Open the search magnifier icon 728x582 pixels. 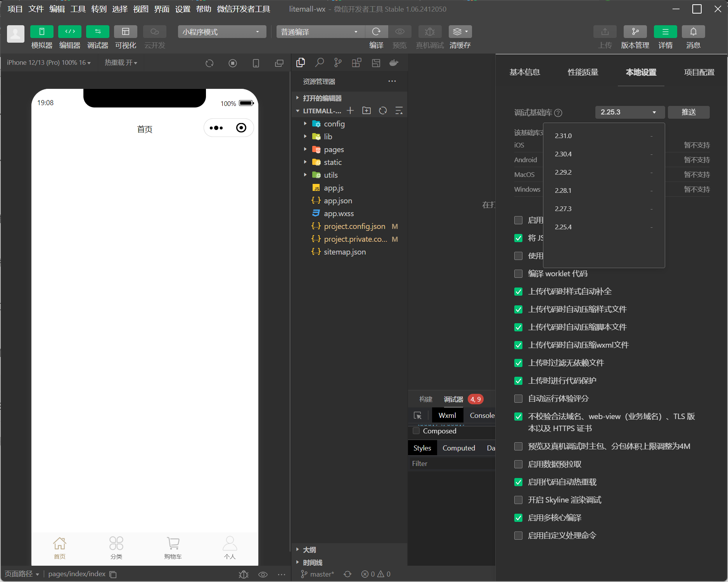point(319,63)
